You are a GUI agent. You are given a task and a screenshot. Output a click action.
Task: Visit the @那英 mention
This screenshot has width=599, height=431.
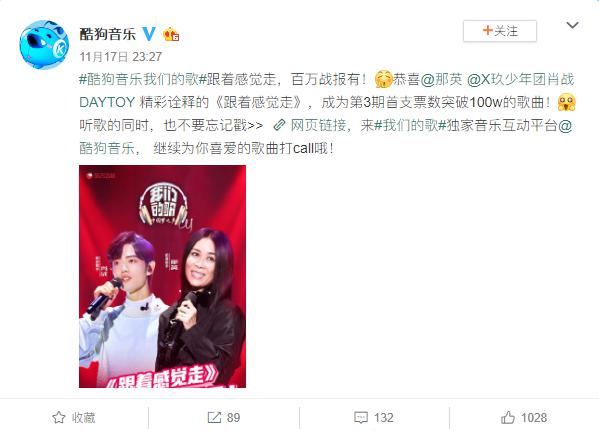[441, 79]
